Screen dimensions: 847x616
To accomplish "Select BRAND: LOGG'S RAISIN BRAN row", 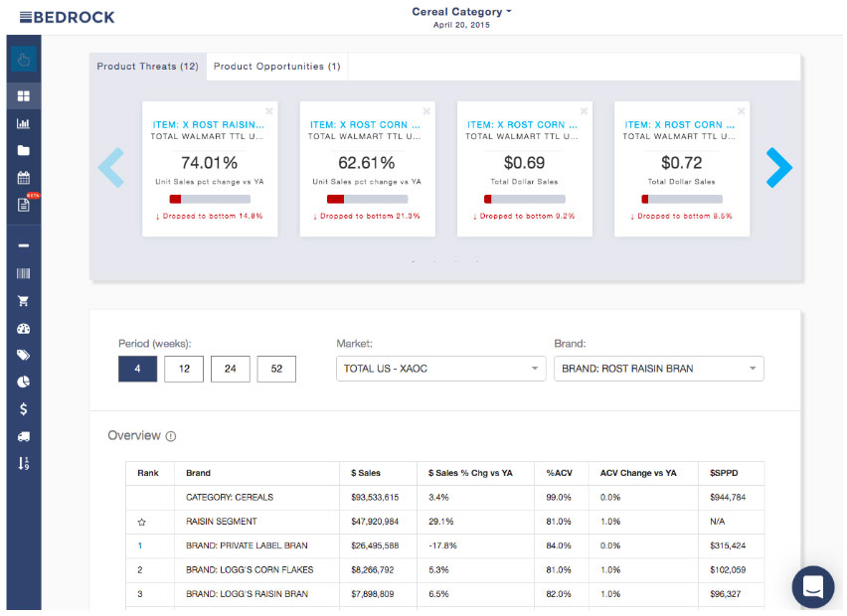I will (x=445, y=594).
